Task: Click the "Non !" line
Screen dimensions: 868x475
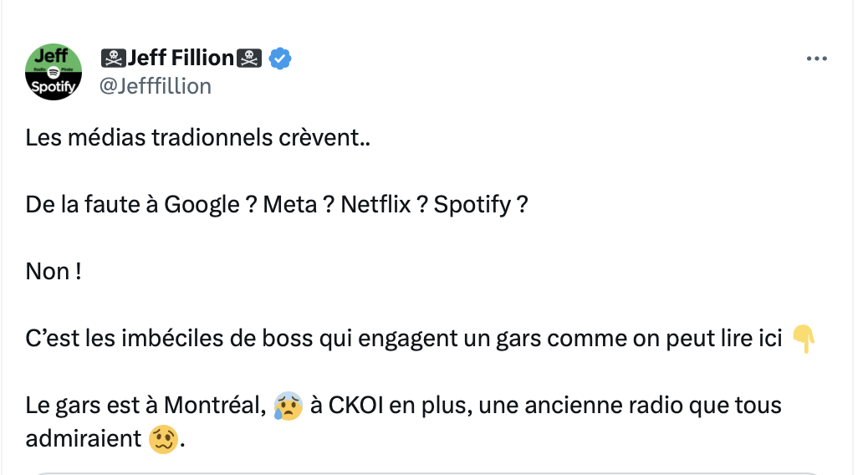Action: 53,272
